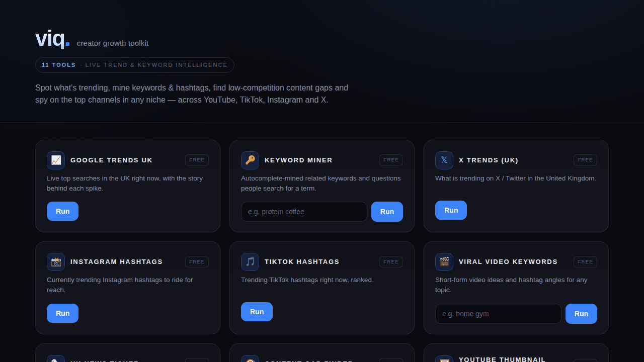This screenshot has width=644, height=362.
Task: Click the Google Trends UK chart icon
Action: coord(56,160)
